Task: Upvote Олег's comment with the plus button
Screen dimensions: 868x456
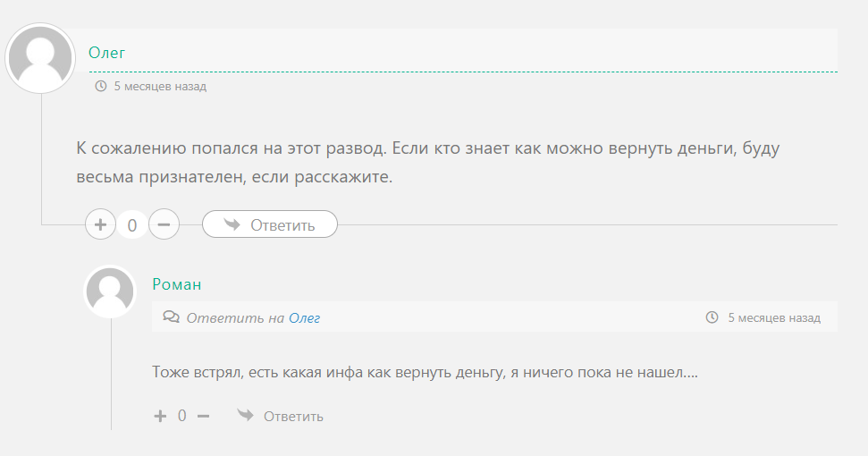Action: (x=100, y=224)
